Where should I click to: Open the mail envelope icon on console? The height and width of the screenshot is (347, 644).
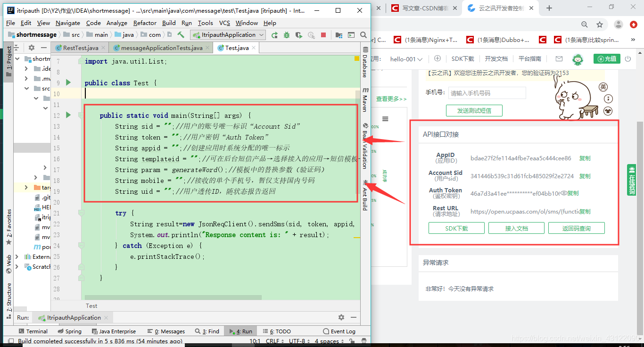click(x=559, y=59)
